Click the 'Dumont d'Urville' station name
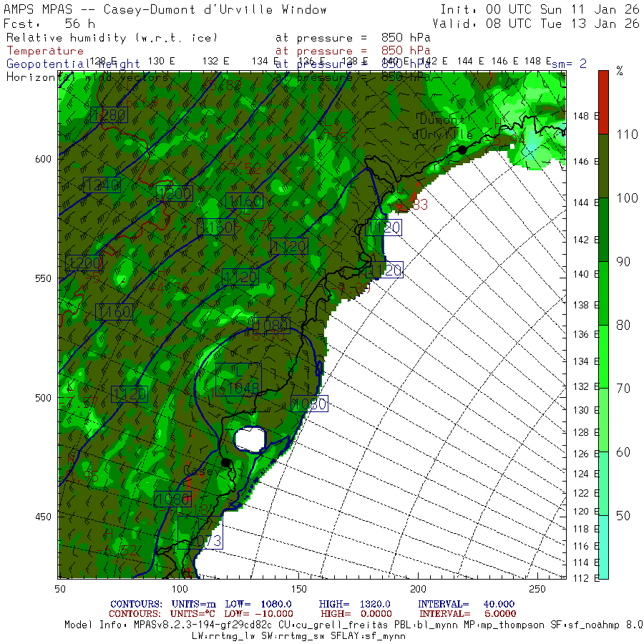644x644 pixels. [x=443, y=127]
